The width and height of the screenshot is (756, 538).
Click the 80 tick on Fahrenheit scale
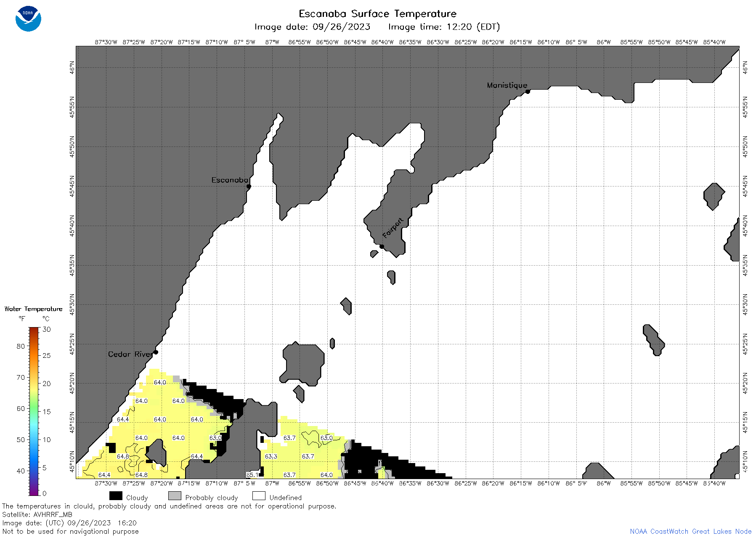21,346
